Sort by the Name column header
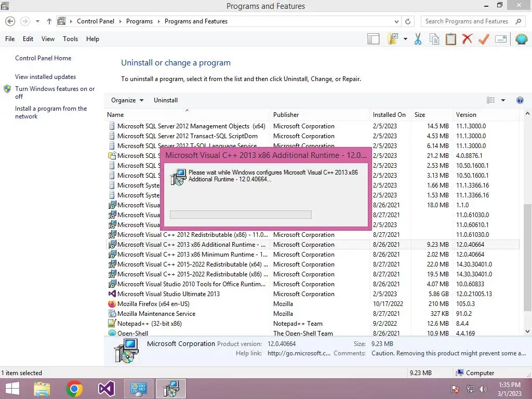Image resolution: width=532 pixels, height=399 pixels. [187, 115]
